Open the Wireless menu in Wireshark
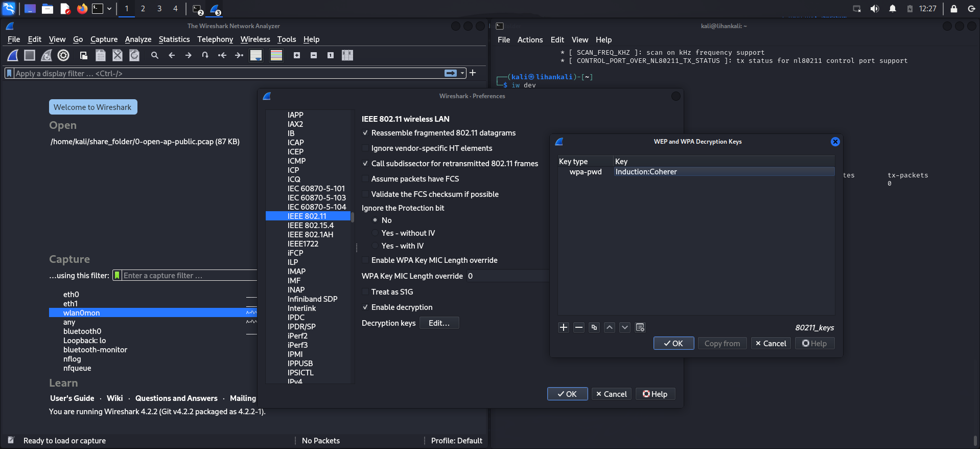 coord(255,39)
